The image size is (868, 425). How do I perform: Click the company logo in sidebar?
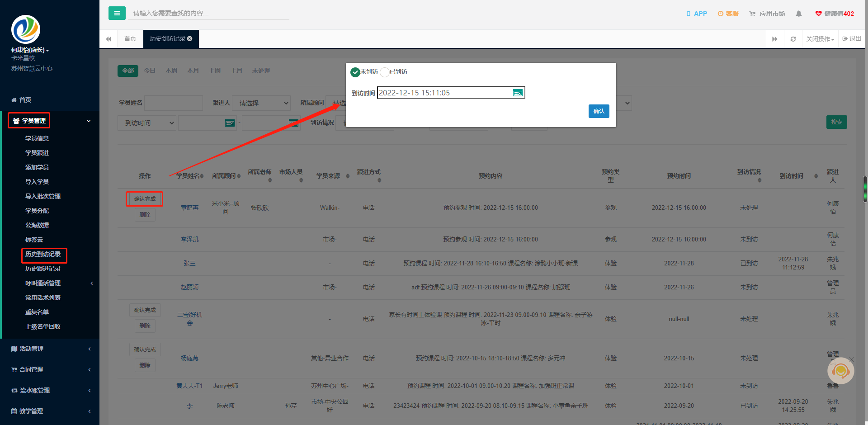click(26, 29)
